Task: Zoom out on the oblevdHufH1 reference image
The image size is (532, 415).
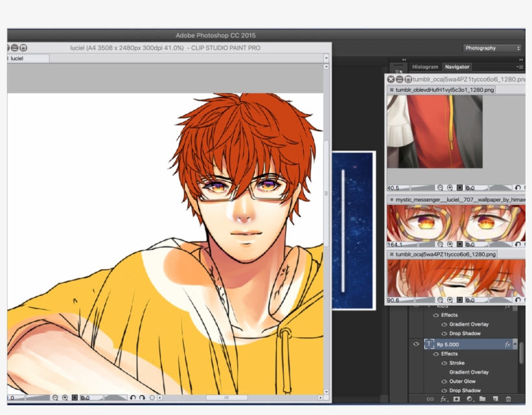Action: click(440, 188)
